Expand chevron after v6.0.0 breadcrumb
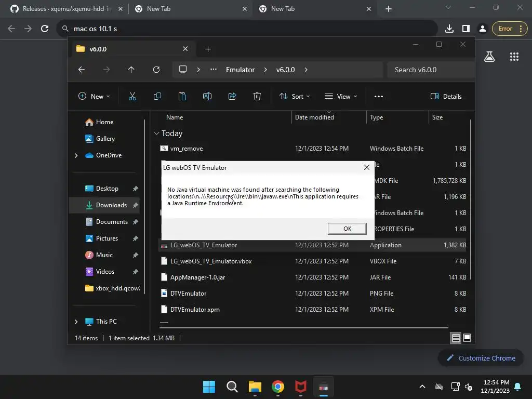This screenshot has width=532, height=399. tap(306, 70)
